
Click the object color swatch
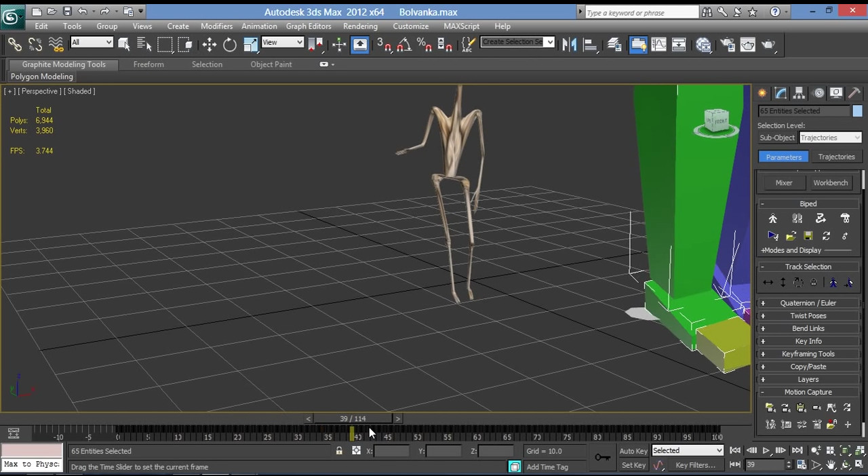[x=857, y=111]
